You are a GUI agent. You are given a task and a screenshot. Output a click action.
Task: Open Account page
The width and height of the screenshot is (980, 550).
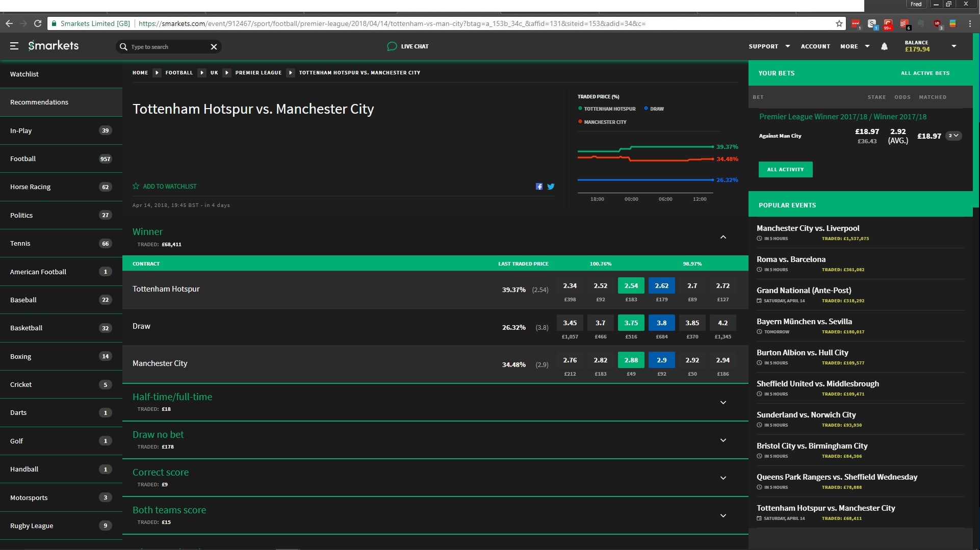pyautogui.click(x=815, y=46)
